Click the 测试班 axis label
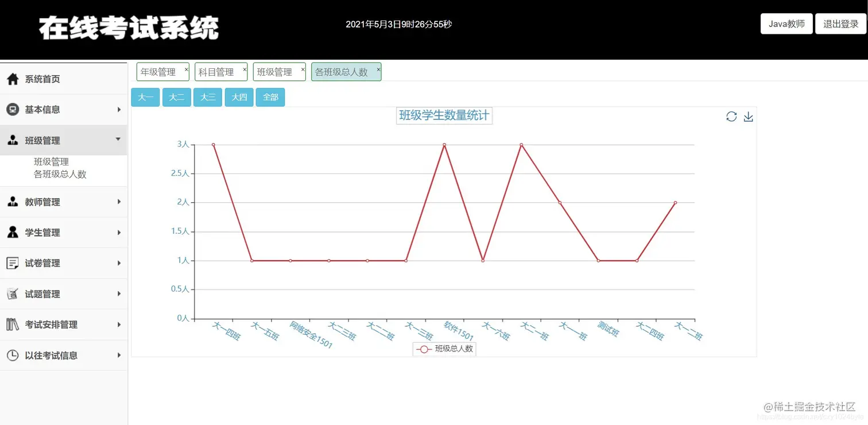Screen dimensions: 868x425 coord(608,329)
